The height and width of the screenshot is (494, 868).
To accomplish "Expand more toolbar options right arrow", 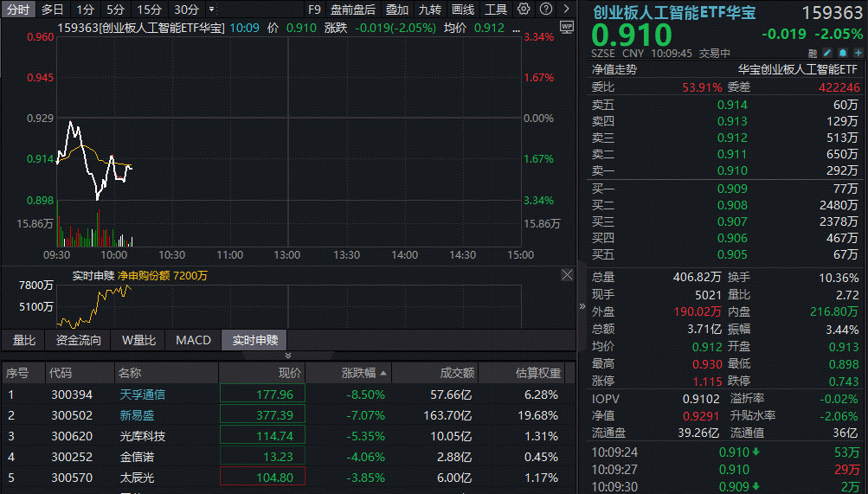I will (x=566, y=10).
